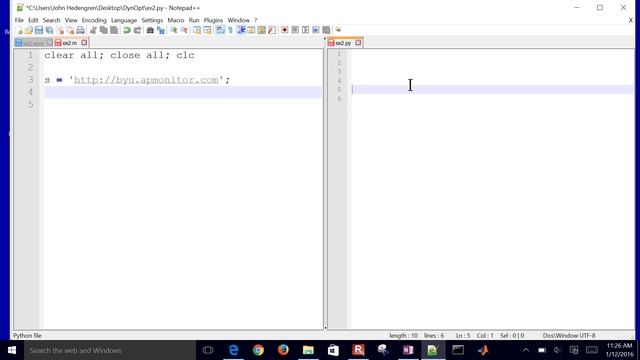The height and width of the screenshot is (360, 640).
Task: Click the Redo arrow icon
Action: click(138, 30)
